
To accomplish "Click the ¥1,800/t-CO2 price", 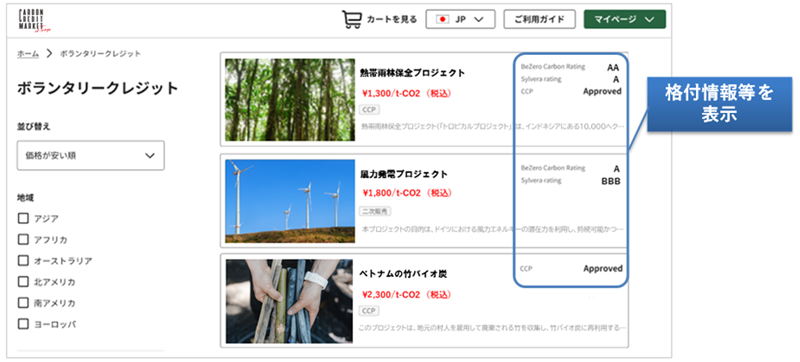I will coord(407,193).
